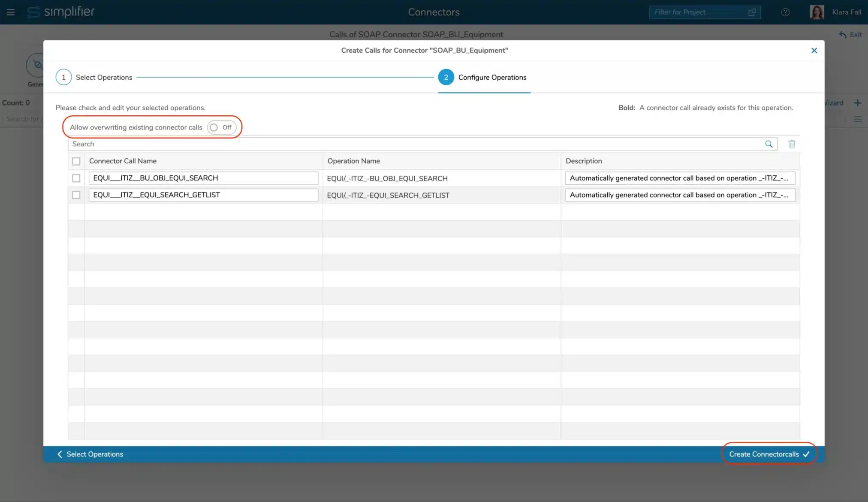
Task: Click the Exit arrow icon
Action: coord(843,35)
